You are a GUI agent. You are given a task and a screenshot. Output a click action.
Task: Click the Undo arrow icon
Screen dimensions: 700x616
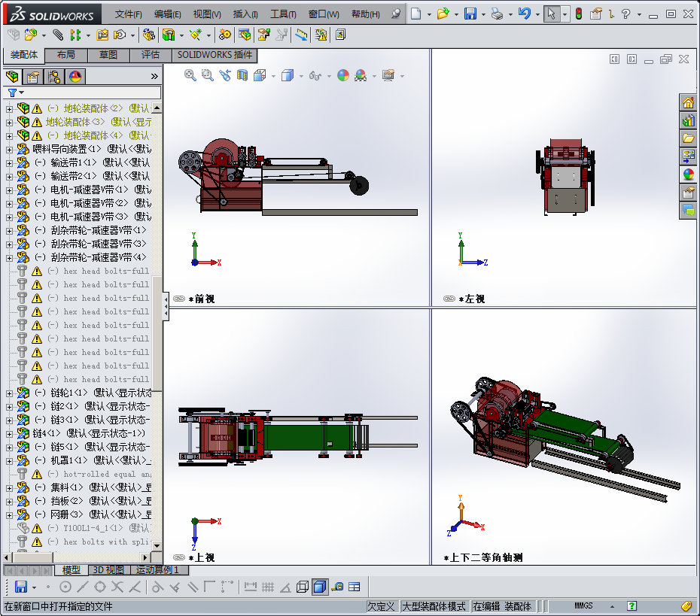tap(524, 14)
